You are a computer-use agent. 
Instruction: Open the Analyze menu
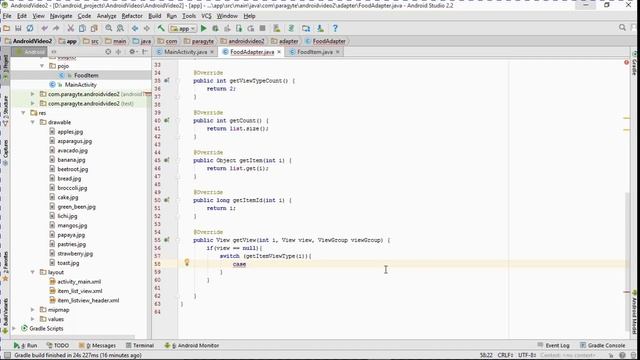(x=107, y=16)
